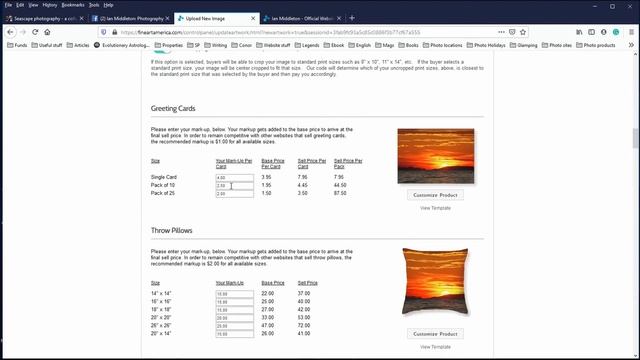640x360 pixels.
Task: Click the page vertical scrollbar thumb
Action: [636, 138]
